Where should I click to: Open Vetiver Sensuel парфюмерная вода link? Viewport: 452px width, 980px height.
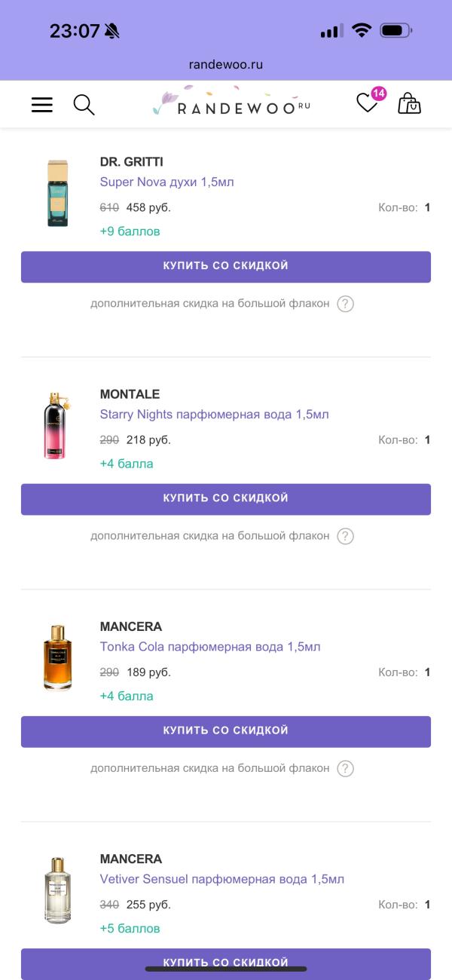click(x=222, y=879)
